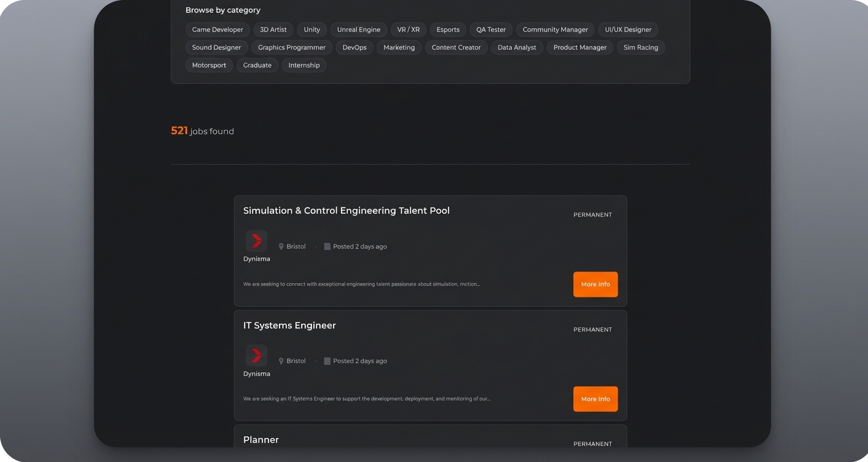This screenshot has width=868, height=462.
Task: Click the location pin beside Bristol on the Talent Pool listing
Action: 281,246
